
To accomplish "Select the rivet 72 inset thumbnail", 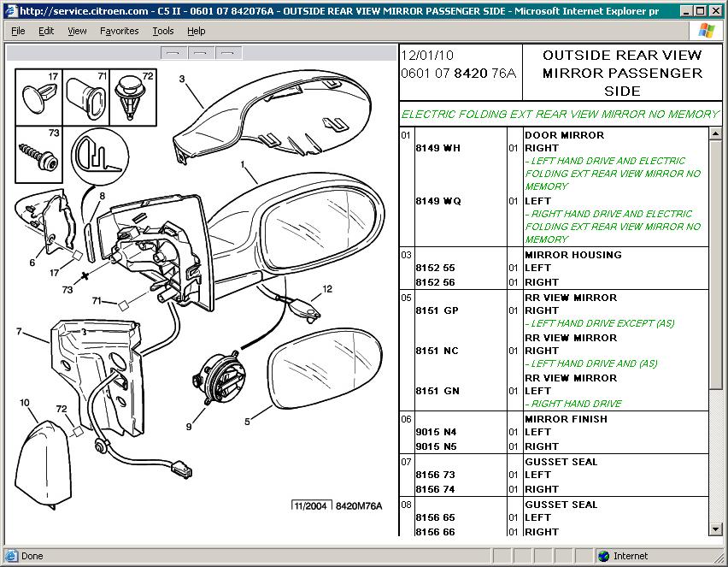I will pos(133,97).
